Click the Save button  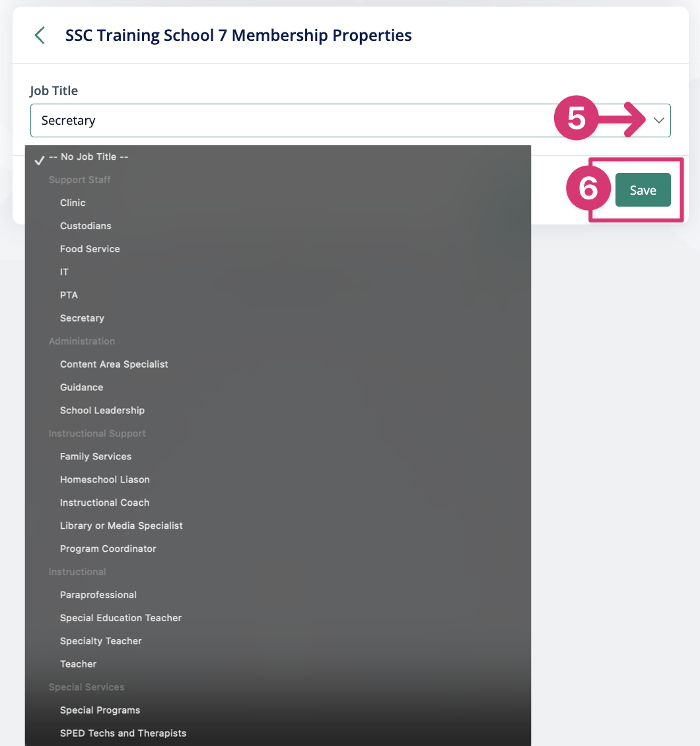coord(643,190)
